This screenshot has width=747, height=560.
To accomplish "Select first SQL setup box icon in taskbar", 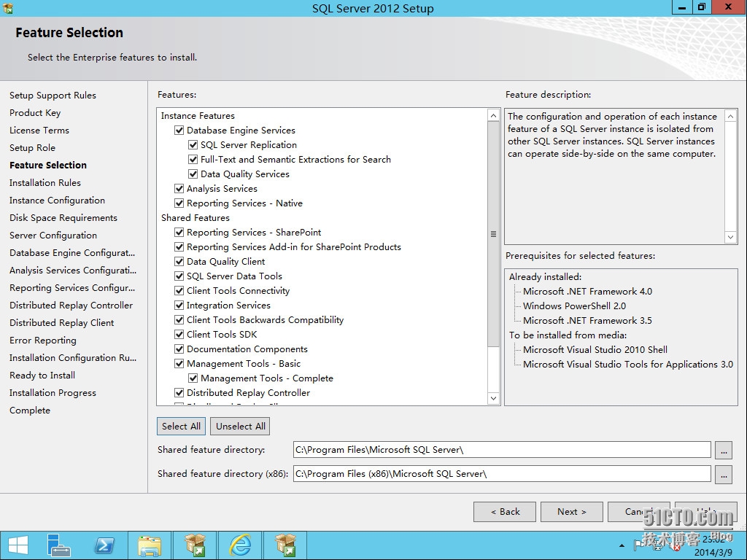I will (x=195, y=545).
